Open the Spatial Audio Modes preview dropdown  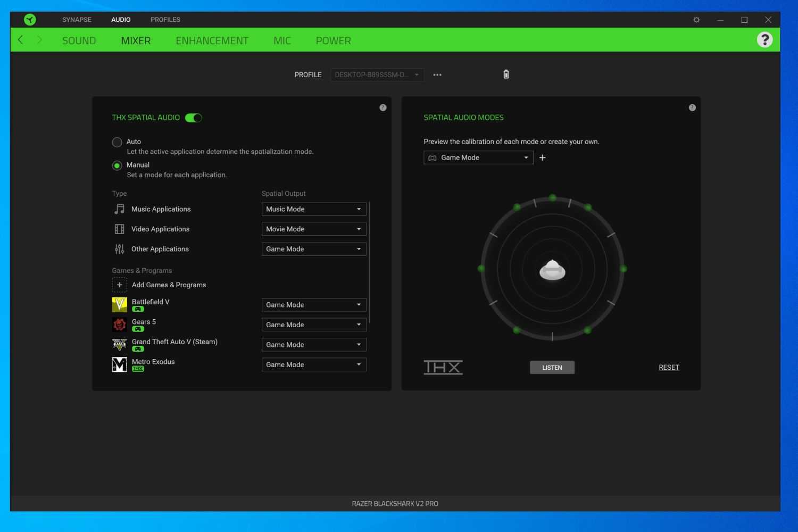click(x=478, y=157)
